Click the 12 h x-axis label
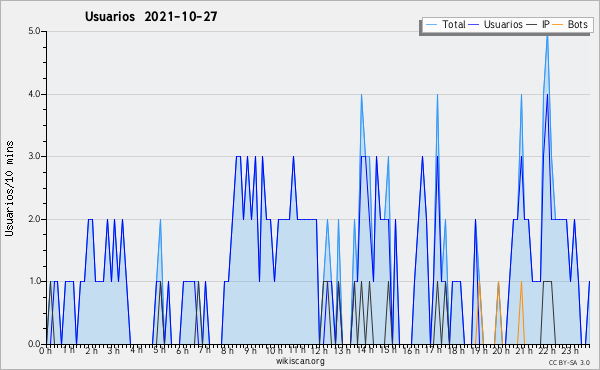Viewport: 600px width, 370px height. (319, 351)
